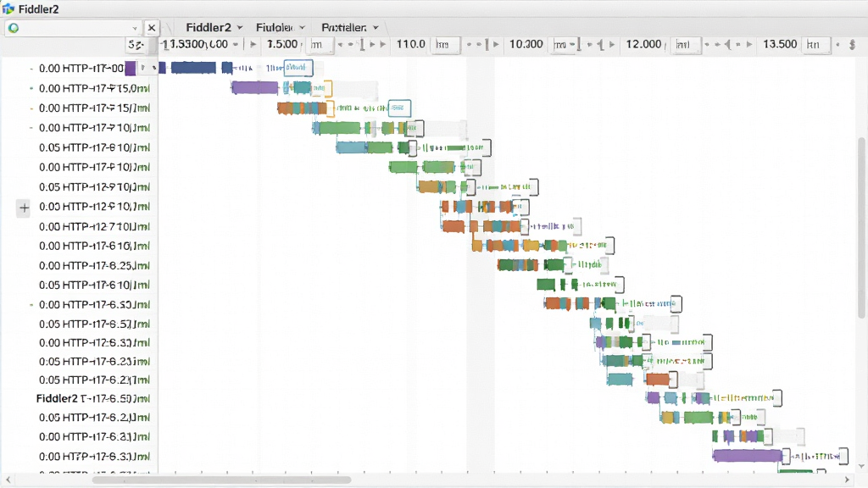
Task: Click the unit box next to 13.500
Action: pos(818,45)
